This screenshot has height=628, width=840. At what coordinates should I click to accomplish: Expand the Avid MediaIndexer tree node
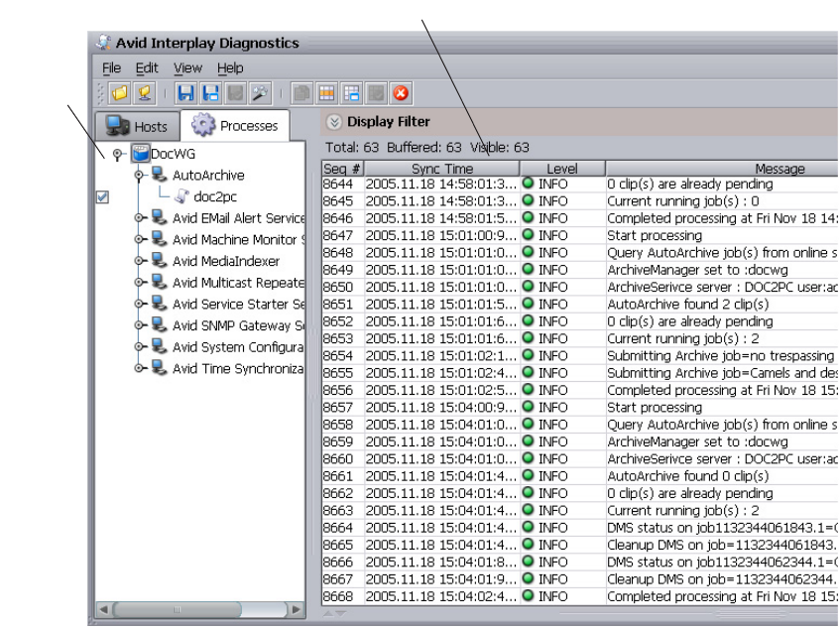[x=139, y=261]
